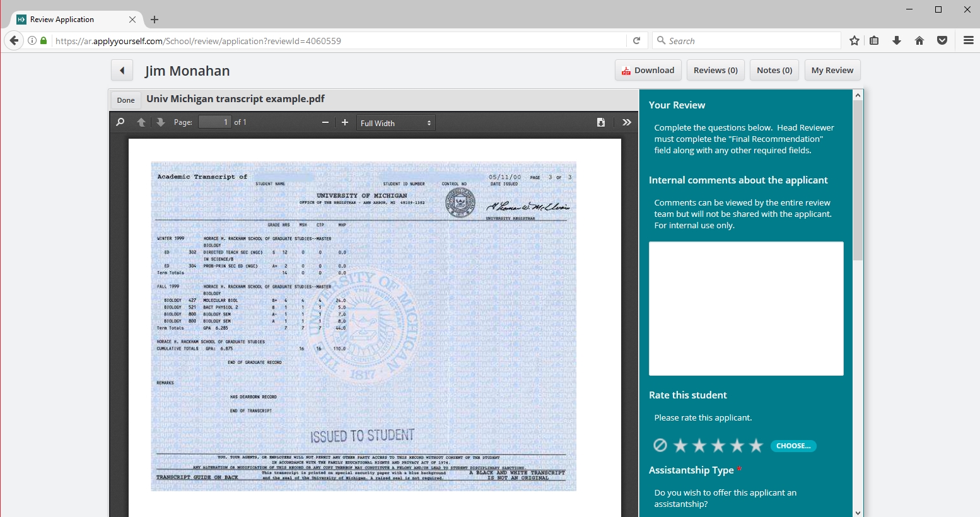Open the Reviews (0) tab
980x517 pixels.
click(x=715, y=71)
